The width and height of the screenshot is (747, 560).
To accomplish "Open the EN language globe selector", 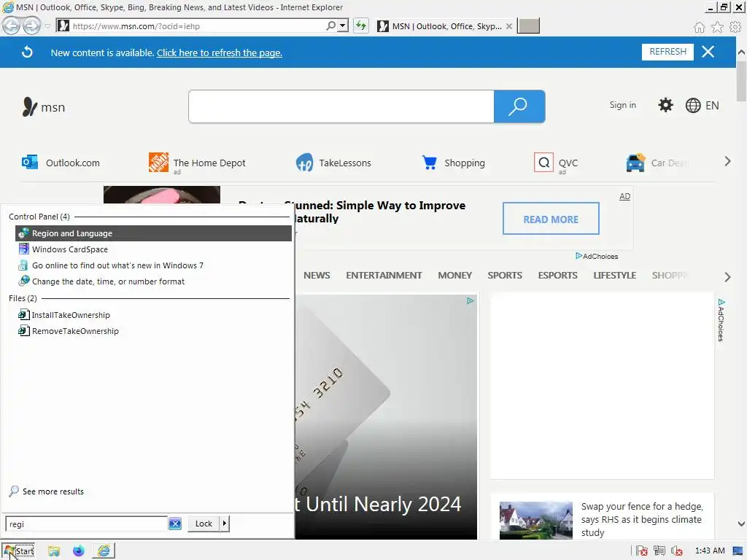I will pos(703,105).
